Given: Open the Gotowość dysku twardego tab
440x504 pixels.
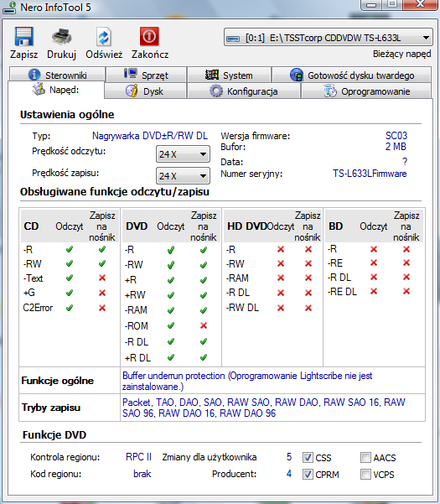Looking at the screenshot, I should pos(352,75).
